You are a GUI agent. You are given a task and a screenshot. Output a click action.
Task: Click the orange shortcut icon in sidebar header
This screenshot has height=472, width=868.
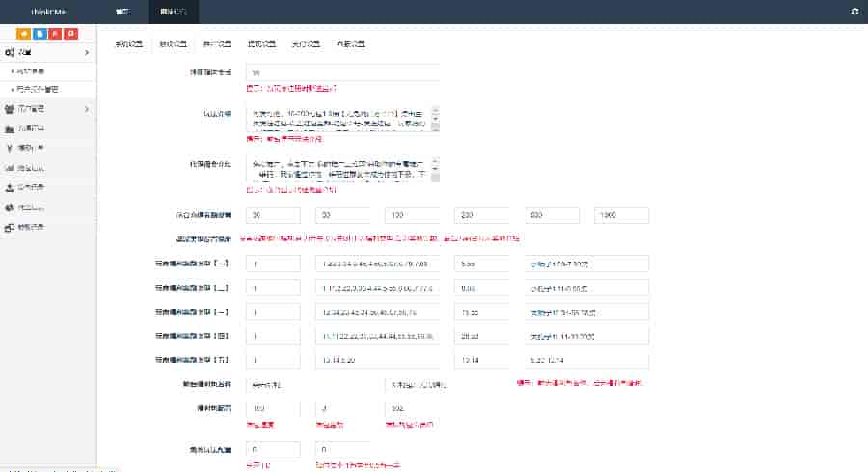23,33
